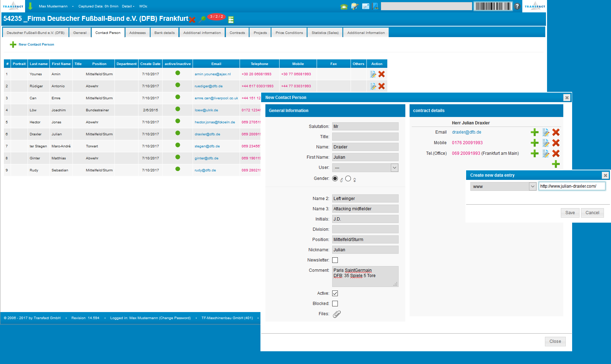Open email link amin.younes@ajax.nl

(213, 74)
